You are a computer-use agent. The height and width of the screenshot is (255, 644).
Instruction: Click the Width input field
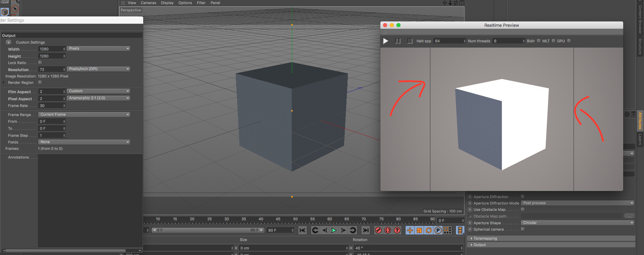(50, 49)
